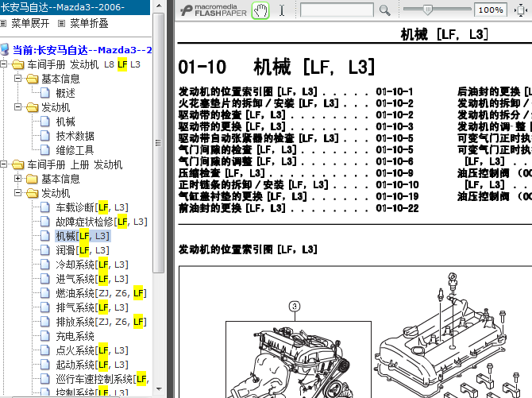Click contents entry 气缸盖衬垫的更换 01-10-19
The image size is (532, 398).
299,196
